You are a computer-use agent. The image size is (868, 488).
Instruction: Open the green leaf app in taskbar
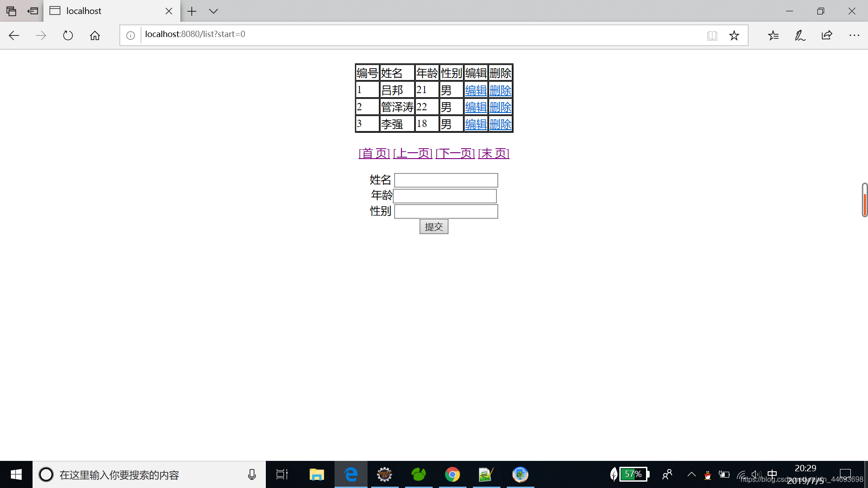coord(419,474)
